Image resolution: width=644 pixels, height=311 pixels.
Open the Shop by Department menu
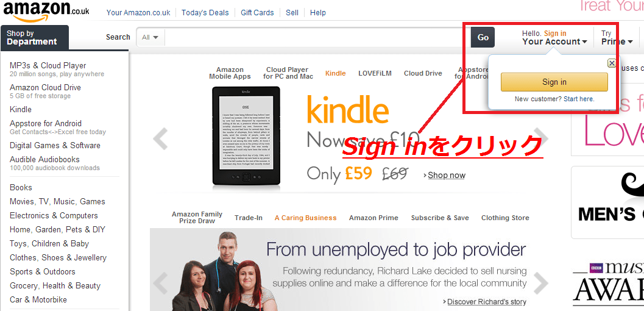[35, 37]
